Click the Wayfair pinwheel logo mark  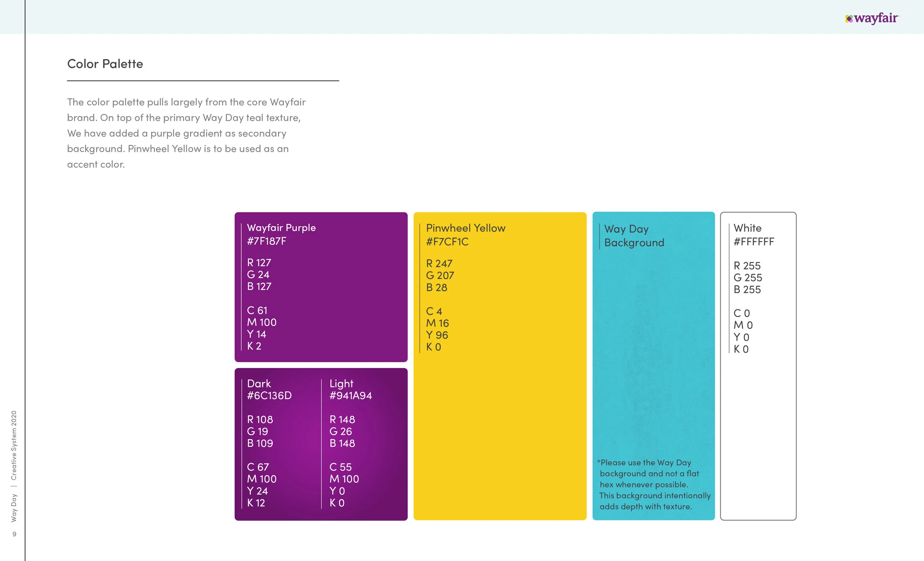coord(849,18)
